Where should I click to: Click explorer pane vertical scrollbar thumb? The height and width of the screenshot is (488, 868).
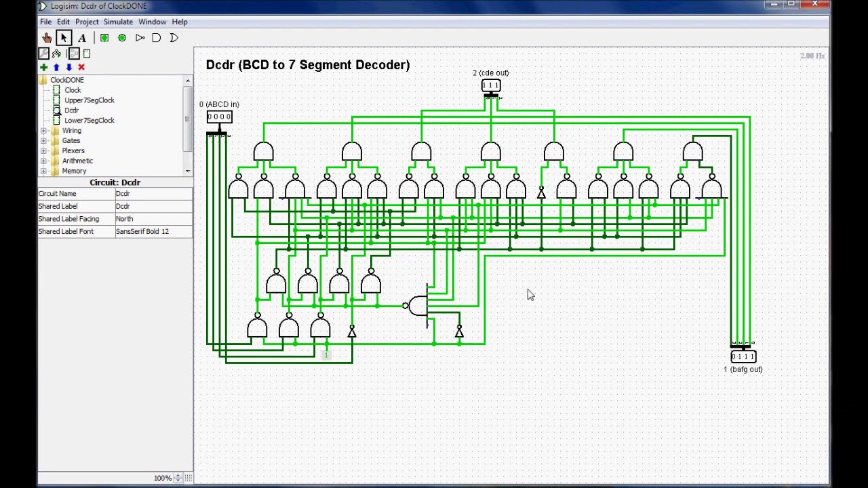187,119
